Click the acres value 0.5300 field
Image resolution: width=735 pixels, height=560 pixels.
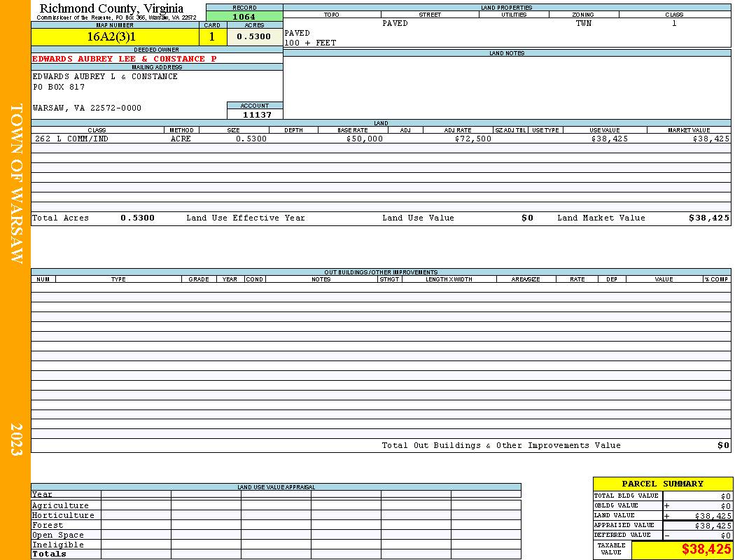point(253,36)
